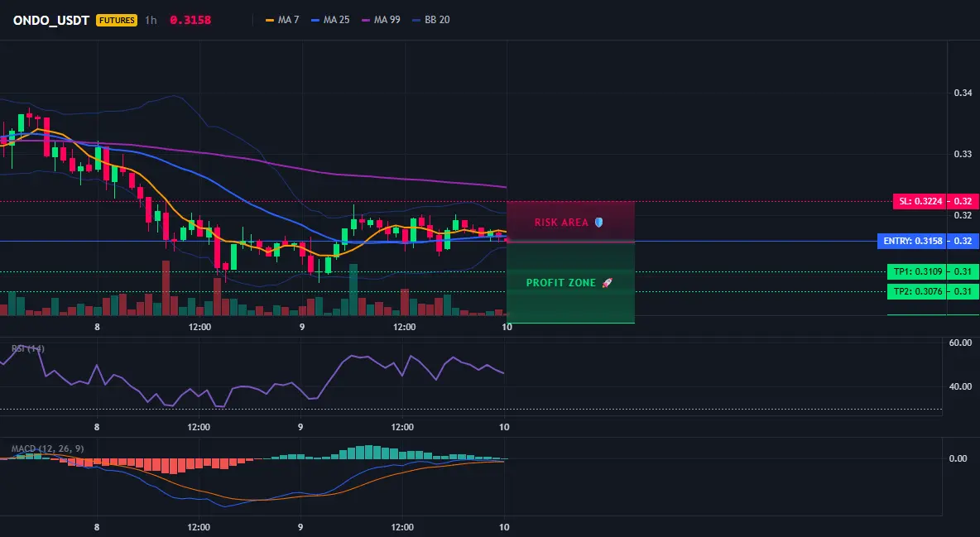Screen dimensions: 980x537
Task: Click date label 8 under the MACD pane
Action: coord(96,528)
